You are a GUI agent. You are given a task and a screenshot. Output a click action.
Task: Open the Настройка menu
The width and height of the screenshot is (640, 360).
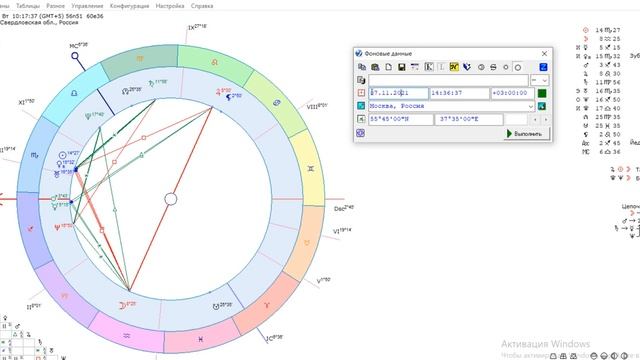point(170,6)
